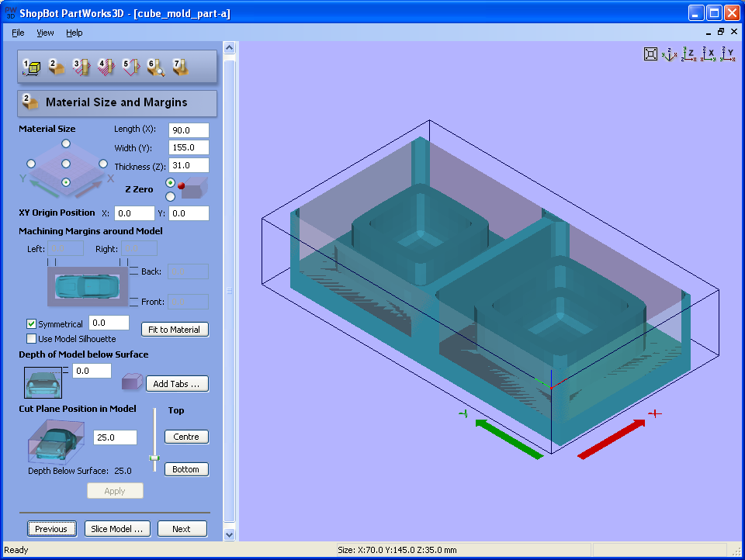Click XY Origin Y field

(189, 213)
